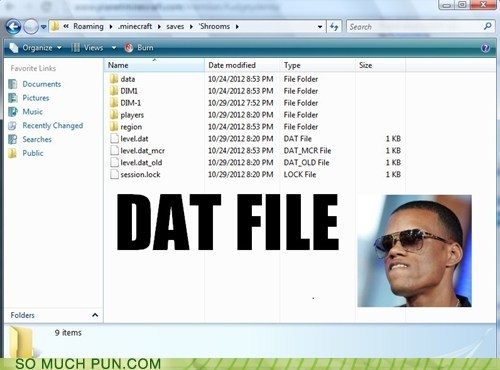Open Recently Changed in Favorite Links

pos(53,126)
